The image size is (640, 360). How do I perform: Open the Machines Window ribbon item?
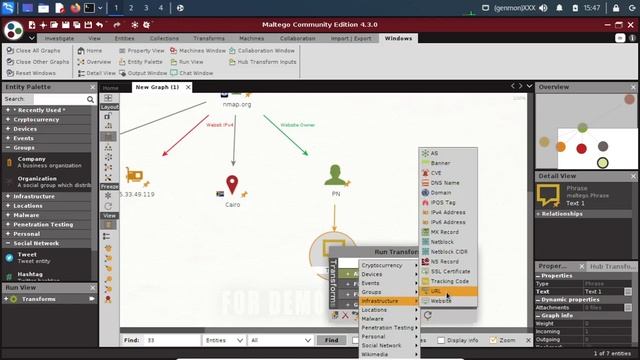(198, 51)
